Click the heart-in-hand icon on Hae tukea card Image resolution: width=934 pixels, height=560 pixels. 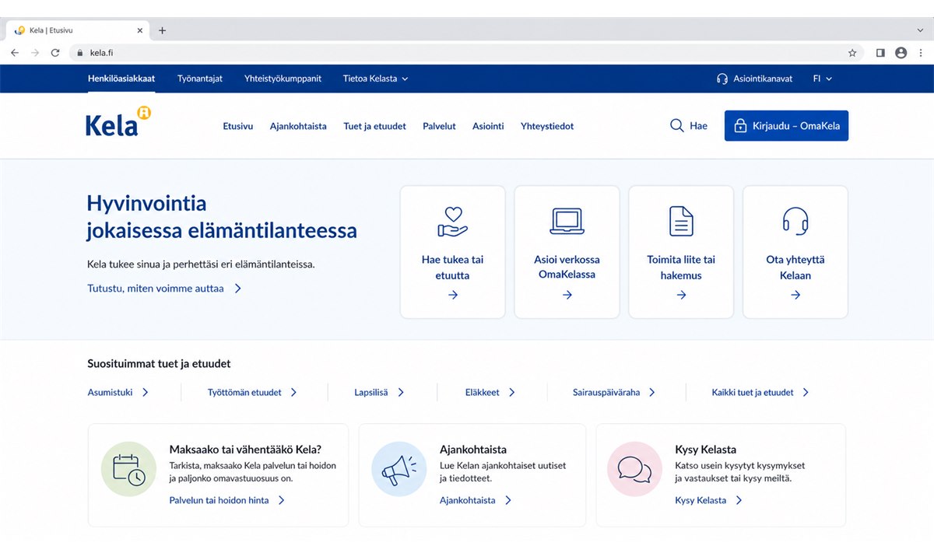pos(453,221)
